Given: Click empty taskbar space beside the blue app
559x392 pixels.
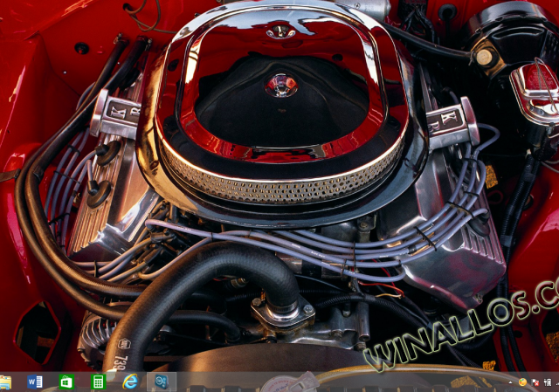Looking at the screenshot, I should 201,382.
